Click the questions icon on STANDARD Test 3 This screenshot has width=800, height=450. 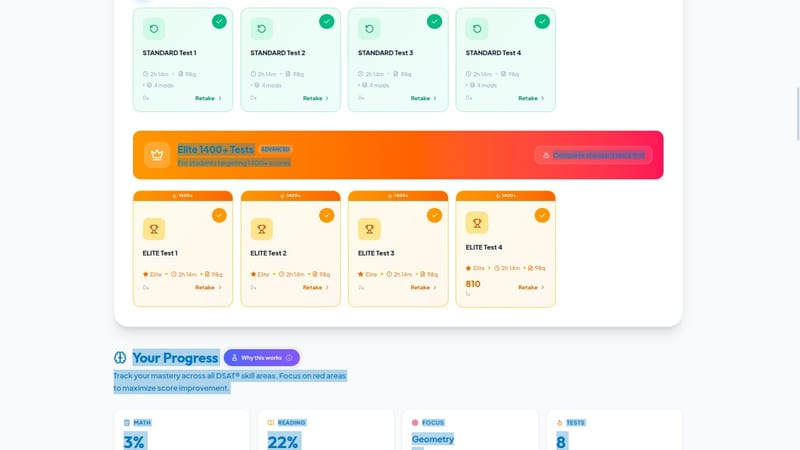[x=395, y=74]
